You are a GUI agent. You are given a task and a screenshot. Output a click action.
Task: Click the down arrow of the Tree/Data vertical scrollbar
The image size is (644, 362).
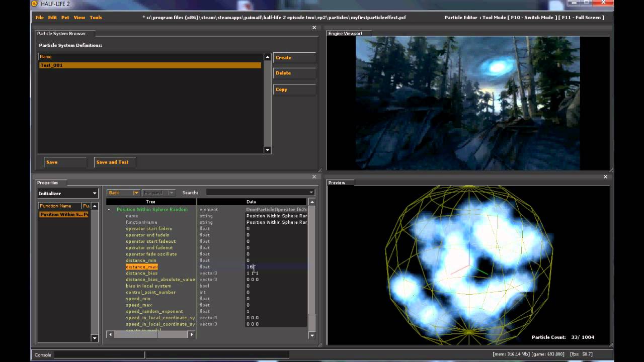(x=311, y=335)
